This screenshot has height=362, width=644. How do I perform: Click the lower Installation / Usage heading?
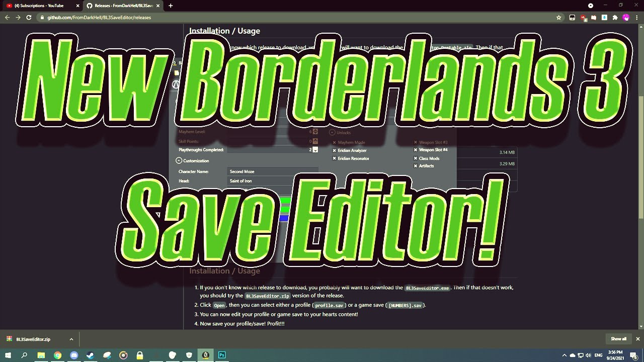(224, 271)
